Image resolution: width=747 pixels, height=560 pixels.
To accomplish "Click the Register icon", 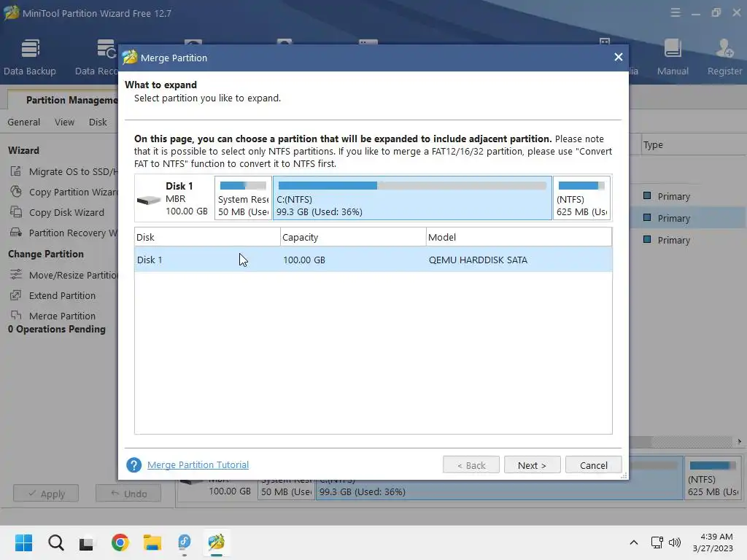I will (724, 57).
